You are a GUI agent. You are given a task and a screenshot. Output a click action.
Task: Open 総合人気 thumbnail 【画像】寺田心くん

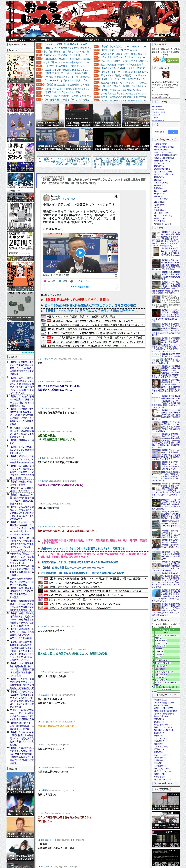click(20, 805)
